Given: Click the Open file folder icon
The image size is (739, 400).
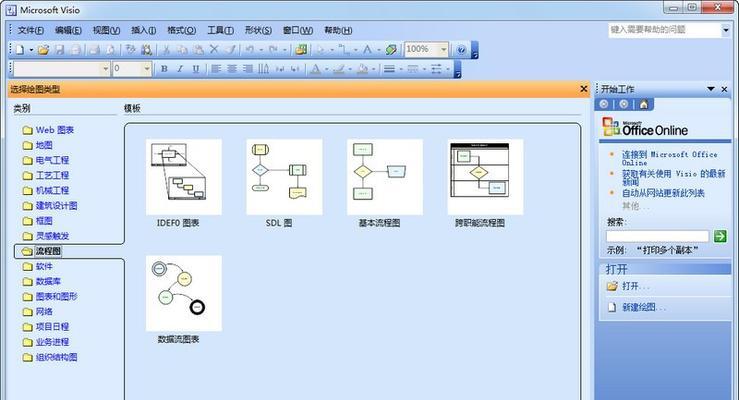Looking at the screenshot, I should pos(43,49).
